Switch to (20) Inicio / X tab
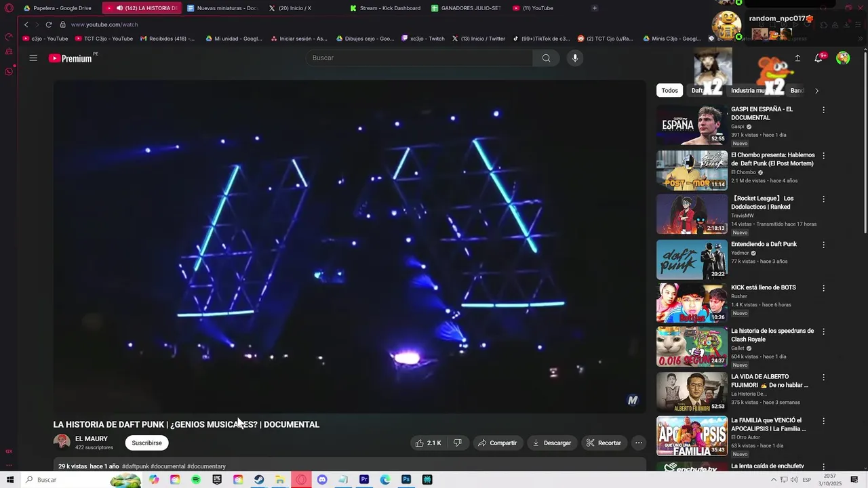Image resolution: width=868 pixels, height=488 pixels. [x=304, y=8]
